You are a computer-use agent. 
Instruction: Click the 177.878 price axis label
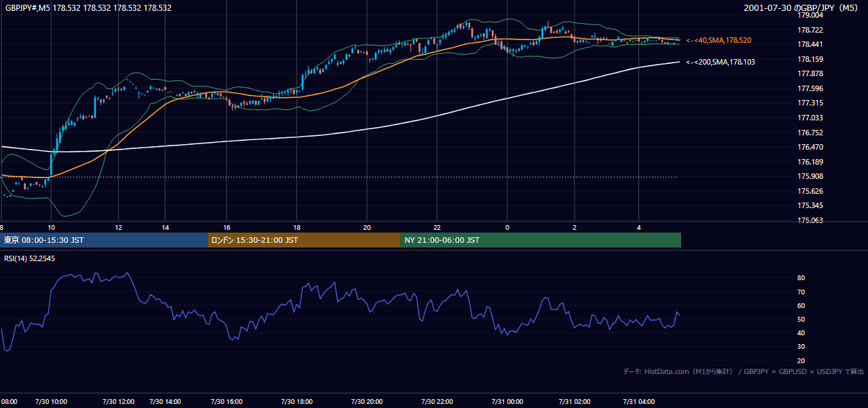(809, 74)
